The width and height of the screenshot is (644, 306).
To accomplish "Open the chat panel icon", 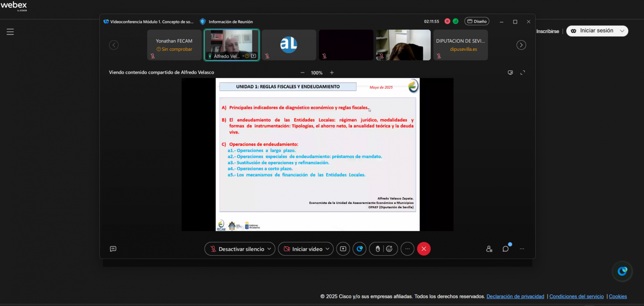I will point(506,249).
